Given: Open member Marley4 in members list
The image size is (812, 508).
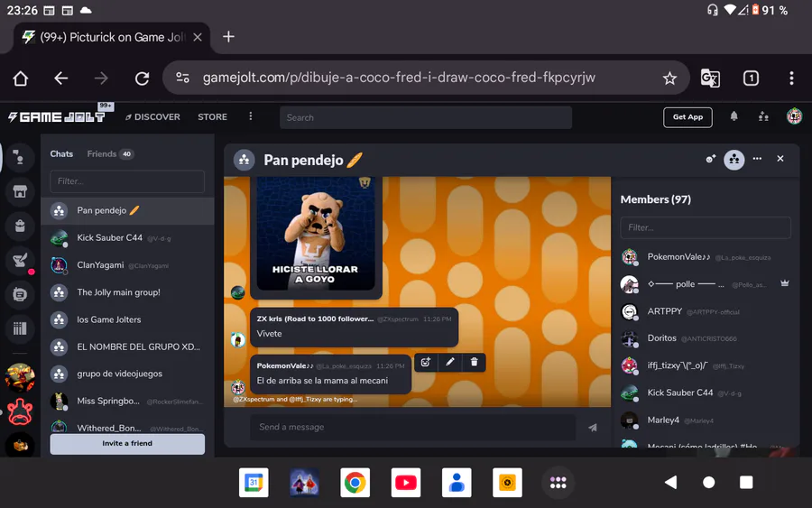Looking at the screenshot, I should [706, 420].
